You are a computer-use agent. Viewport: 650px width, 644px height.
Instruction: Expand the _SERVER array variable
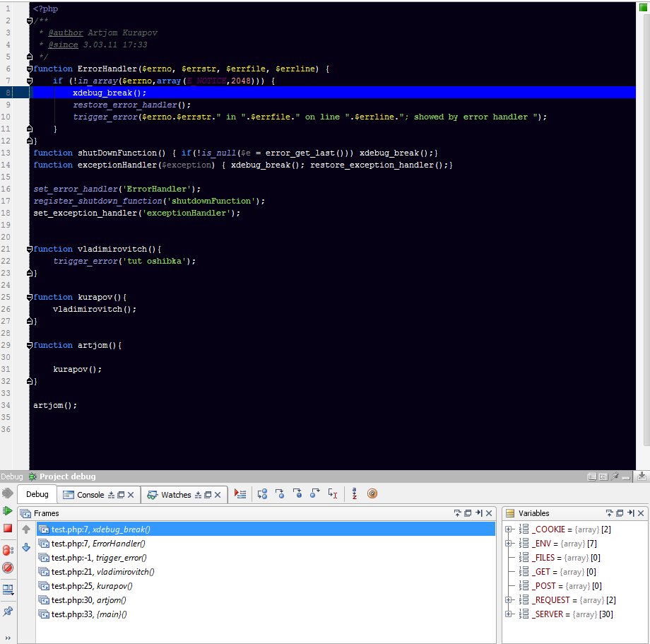click(x=509, y=614)
